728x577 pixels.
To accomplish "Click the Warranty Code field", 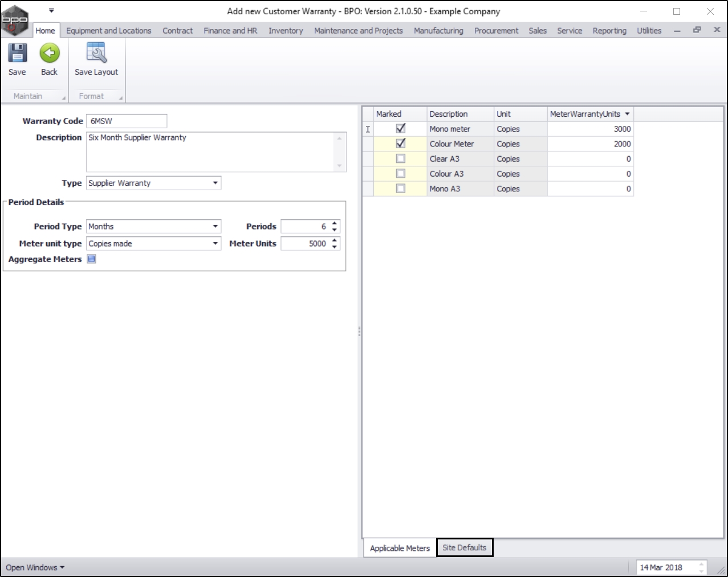I will 127,121.
